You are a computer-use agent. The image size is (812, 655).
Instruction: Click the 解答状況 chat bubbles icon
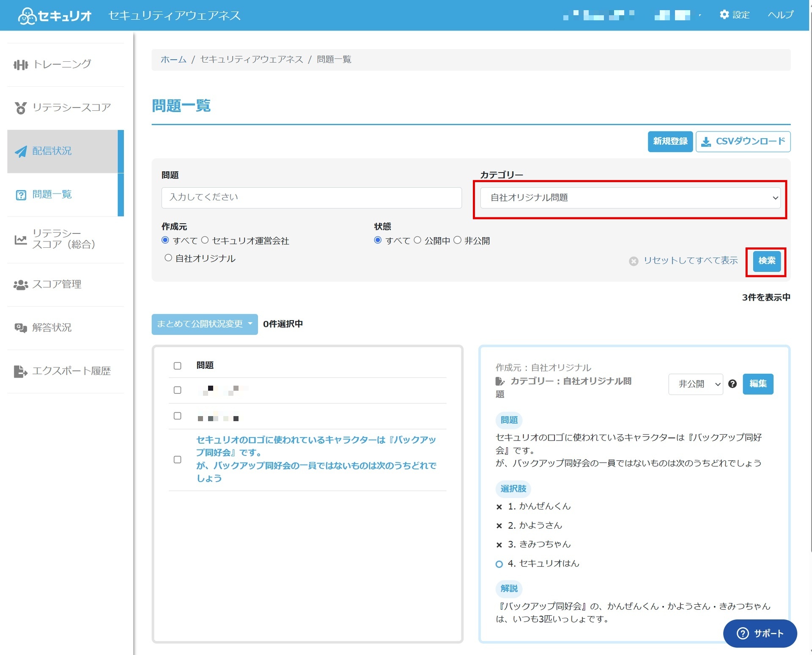coord(20,328)
